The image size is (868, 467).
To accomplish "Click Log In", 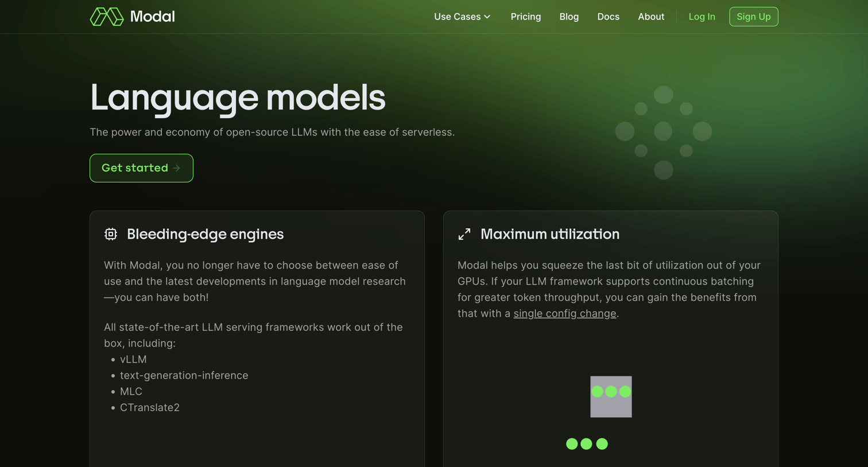I will 702,17.
